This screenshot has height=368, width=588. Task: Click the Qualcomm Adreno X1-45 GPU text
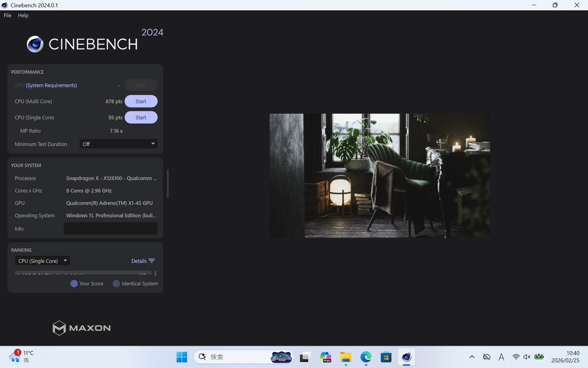tap(109, 203)
